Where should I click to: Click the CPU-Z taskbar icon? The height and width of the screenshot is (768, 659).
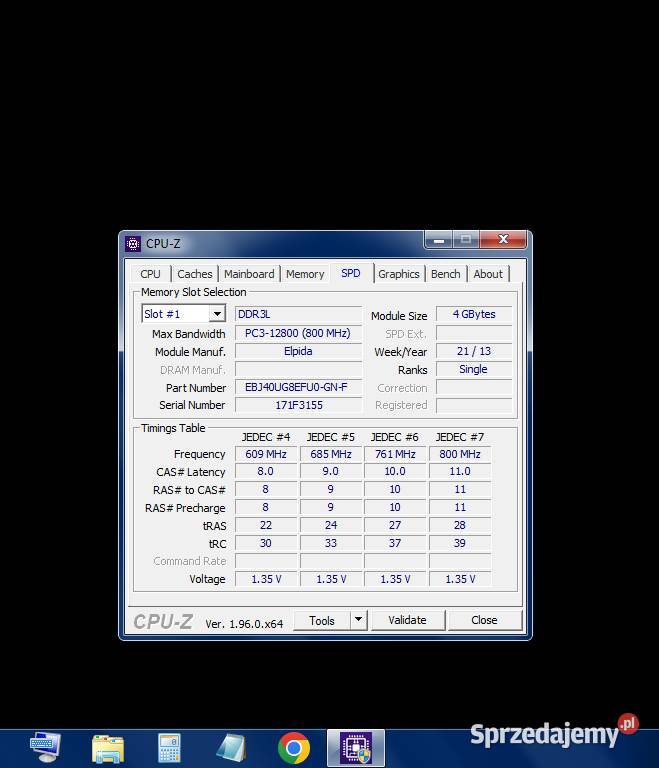click(355, 747)
